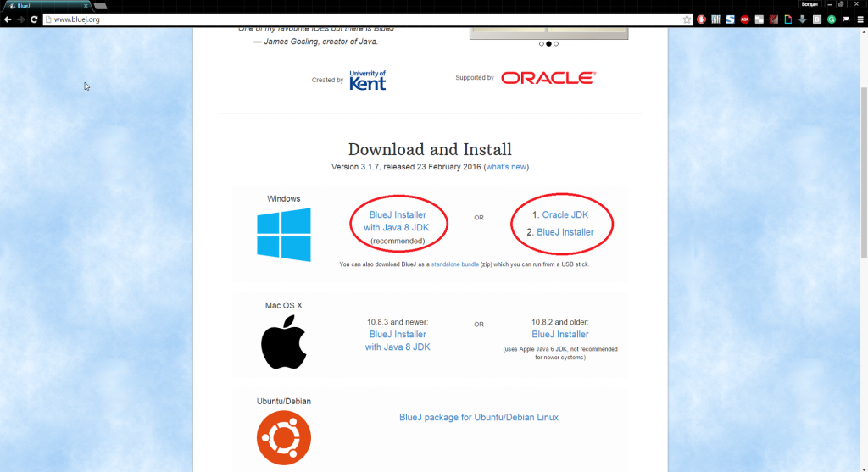Viewport: 868px width, 472px height.
Task: Select the third carousel dot
Action: coord(556,44)
